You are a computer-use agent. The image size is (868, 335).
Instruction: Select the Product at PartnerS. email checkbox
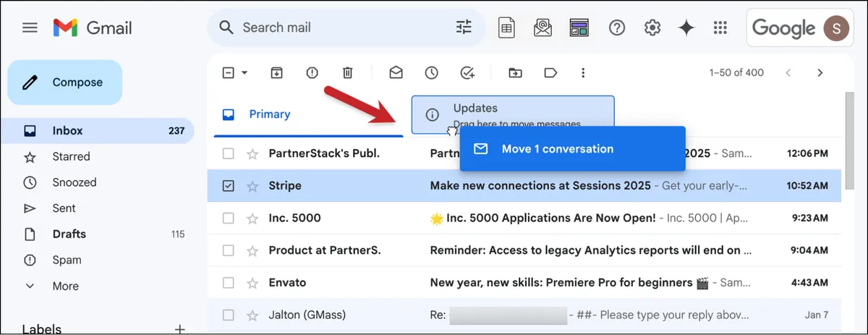click(x=228, y=250)
